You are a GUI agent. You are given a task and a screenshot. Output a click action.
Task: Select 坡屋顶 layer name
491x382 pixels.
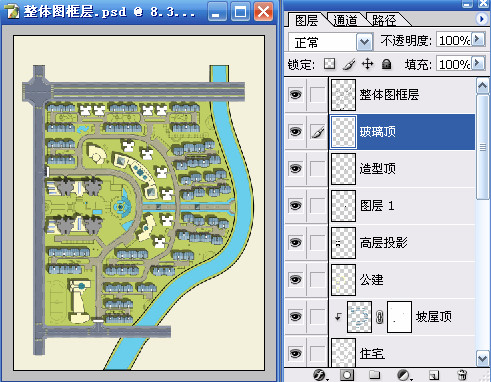pyautogui.click(x=434, y=316)
